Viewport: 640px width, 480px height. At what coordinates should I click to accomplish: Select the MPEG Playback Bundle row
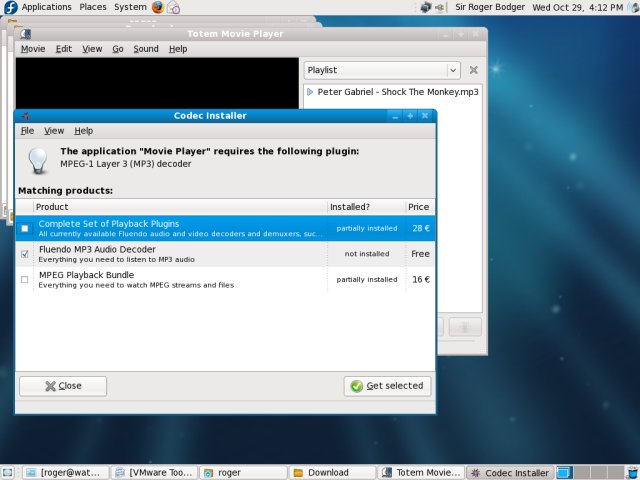click(x=225, y=280)
